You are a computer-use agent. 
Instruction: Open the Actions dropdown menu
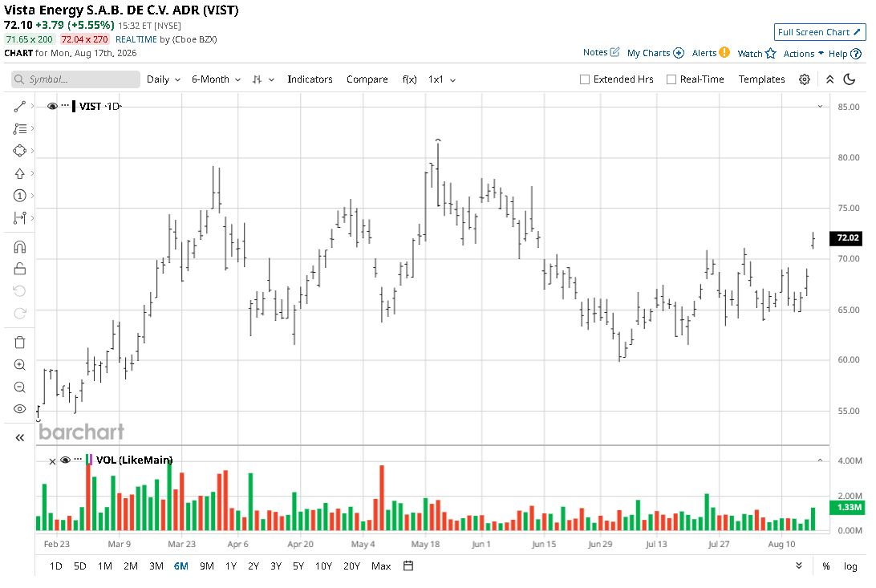(803, 54)
